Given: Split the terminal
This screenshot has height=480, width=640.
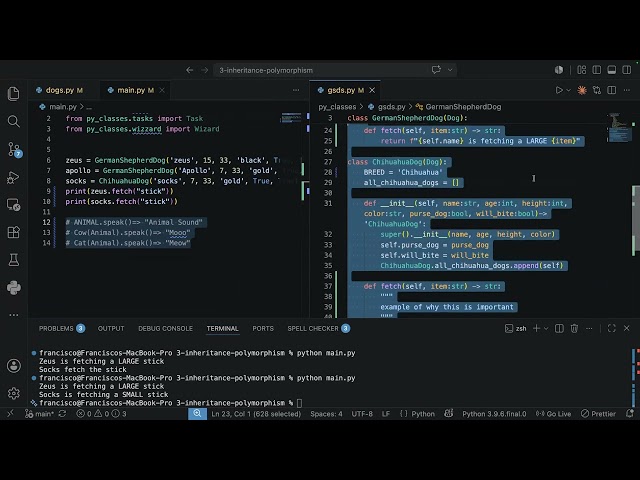Looking at the screenshot, I should coord(559,329).
